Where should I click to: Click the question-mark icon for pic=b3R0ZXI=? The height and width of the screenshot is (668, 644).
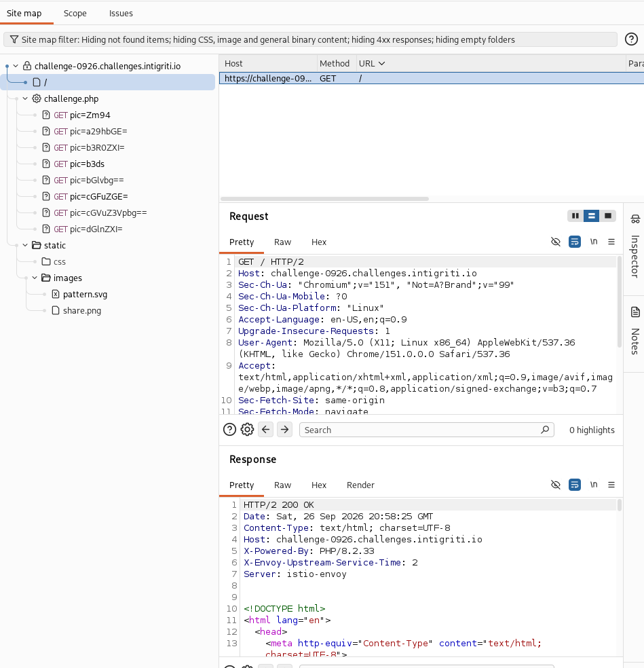(46, 147)
